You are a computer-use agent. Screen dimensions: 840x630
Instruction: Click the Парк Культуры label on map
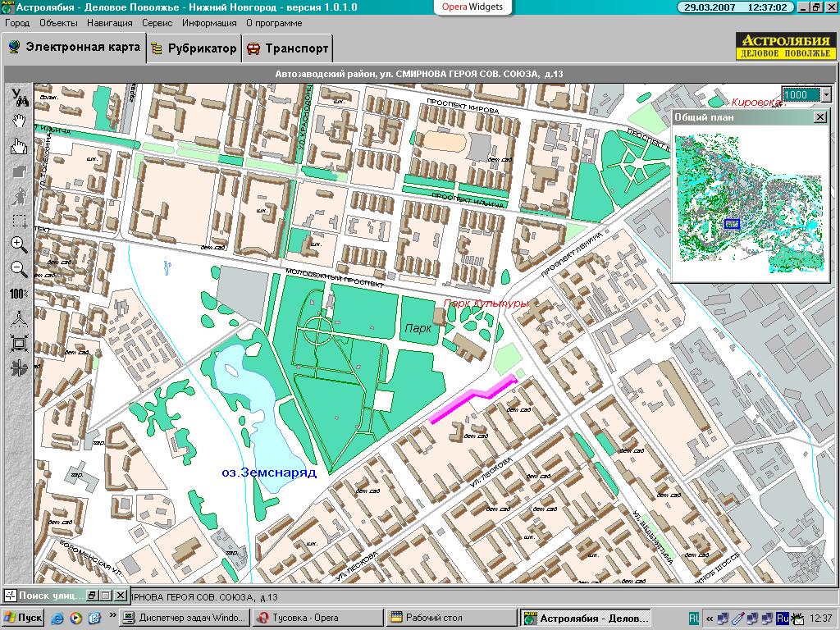tap(486, 304)
